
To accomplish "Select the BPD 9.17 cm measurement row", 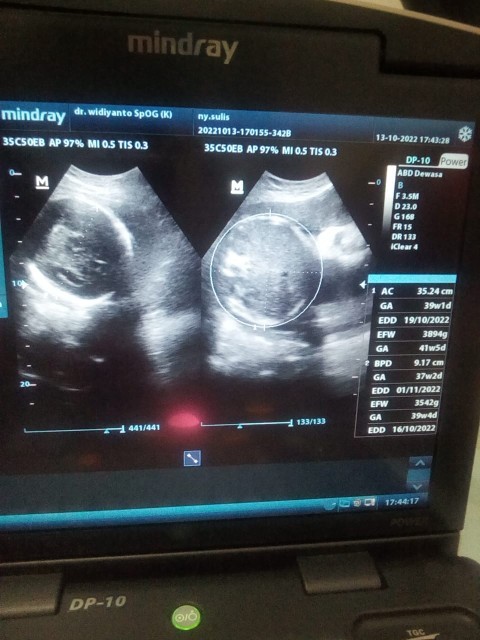I will (408, 363).
